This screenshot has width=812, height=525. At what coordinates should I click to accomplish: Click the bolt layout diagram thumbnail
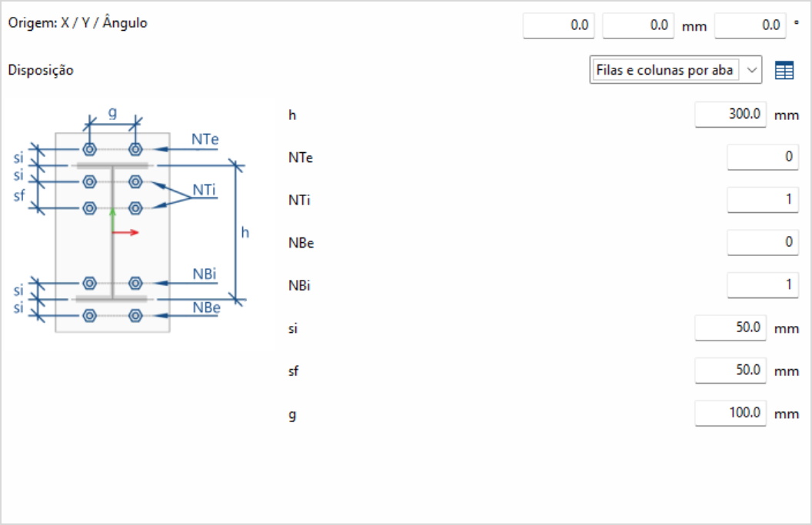113,231
